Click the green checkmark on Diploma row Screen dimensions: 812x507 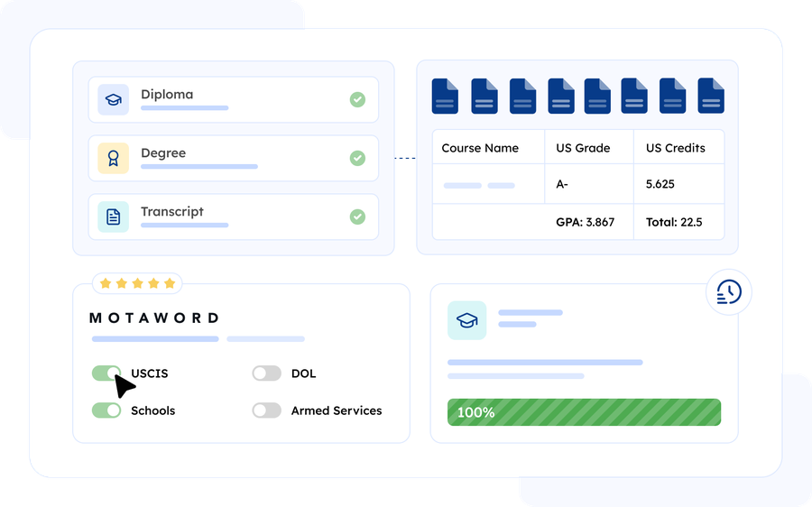pos(357,99)
